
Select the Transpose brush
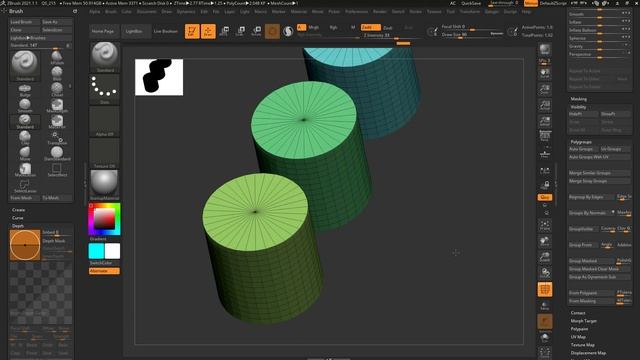coord(57,138)
